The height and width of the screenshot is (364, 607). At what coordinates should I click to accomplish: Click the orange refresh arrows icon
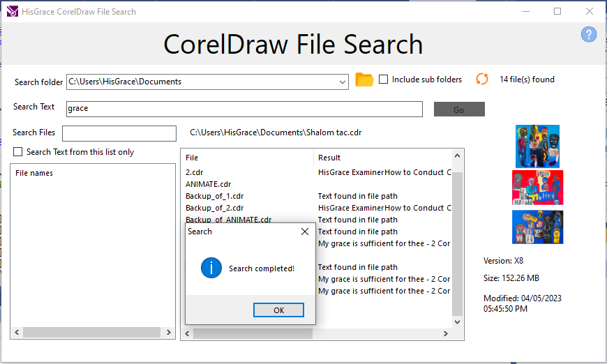482,79
